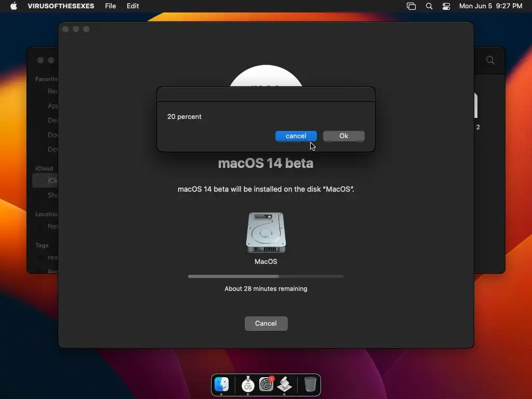Open the Trash in the Dock

(310, 384)
